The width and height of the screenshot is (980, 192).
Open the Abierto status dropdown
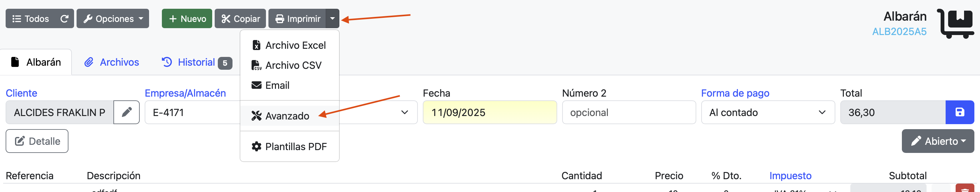[x=937, y=141]
